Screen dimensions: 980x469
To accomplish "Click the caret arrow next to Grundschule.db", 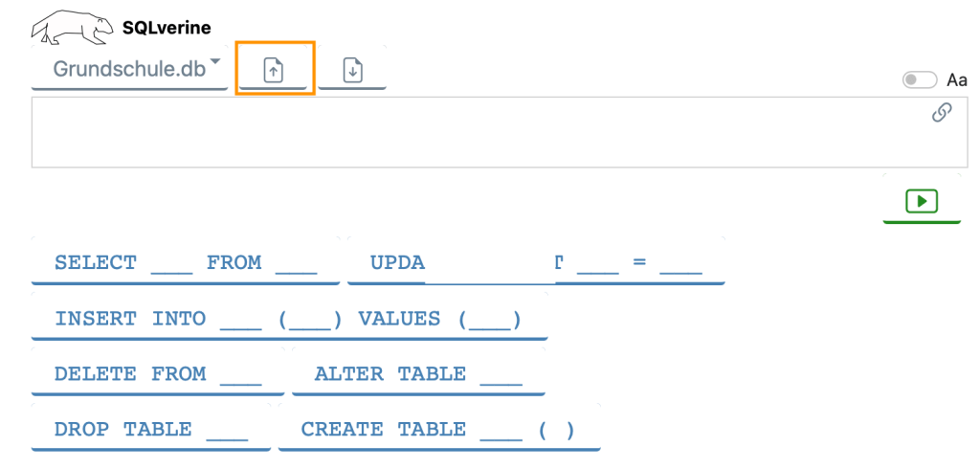I will point(215,63).
